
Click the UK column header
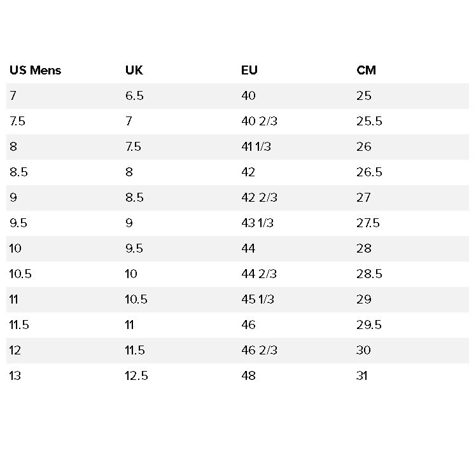[134, 70]
